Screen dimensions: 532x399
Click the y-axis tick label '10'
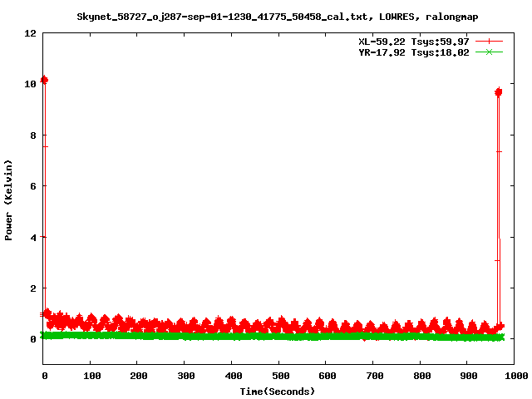[x=30, y=84]
